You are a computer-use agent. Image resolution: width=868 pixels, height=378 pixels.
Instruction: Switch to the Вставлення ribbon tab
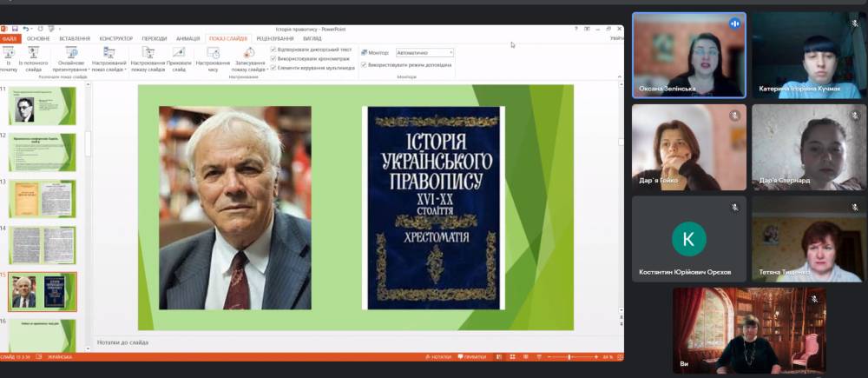[x=75, y=39]
